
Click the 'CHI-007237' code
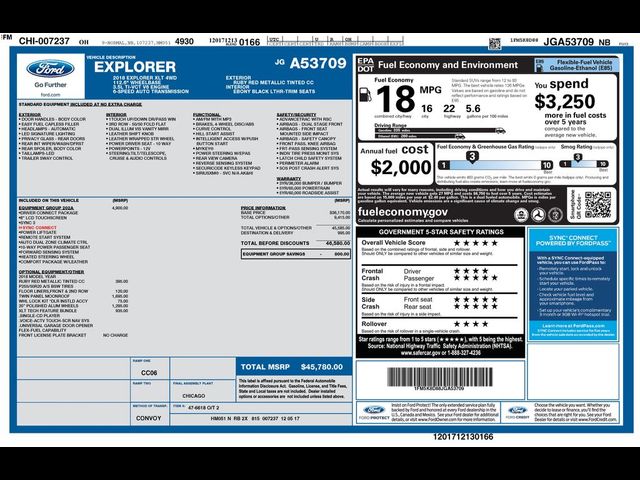[44, 41]
